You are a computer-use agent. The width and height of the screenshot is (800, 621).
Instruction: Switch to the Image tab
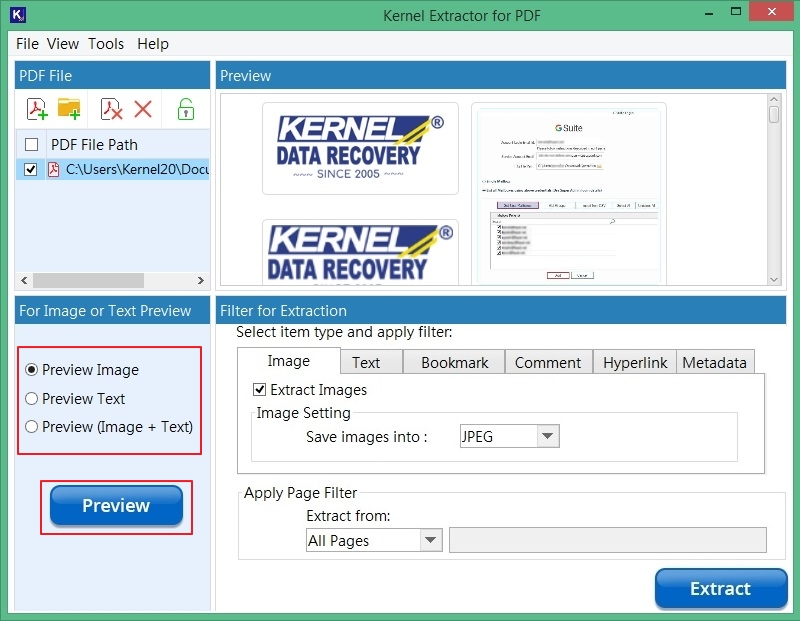point(289,361)
